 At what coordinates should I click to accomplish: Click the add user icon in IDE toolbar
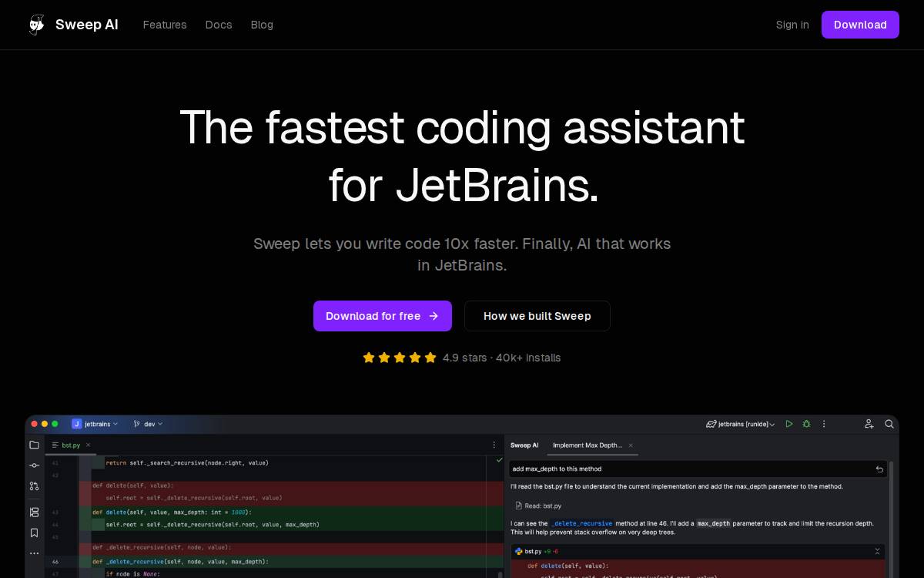869,424
